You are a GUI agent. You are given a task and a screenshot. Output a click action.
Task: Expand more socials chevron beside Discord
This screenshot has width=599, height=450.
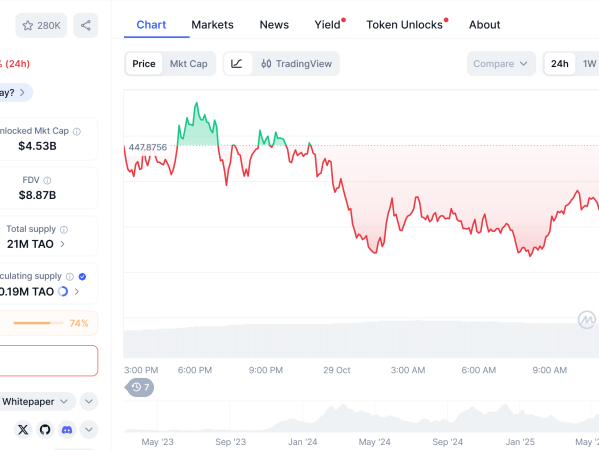tap(89, 430)
